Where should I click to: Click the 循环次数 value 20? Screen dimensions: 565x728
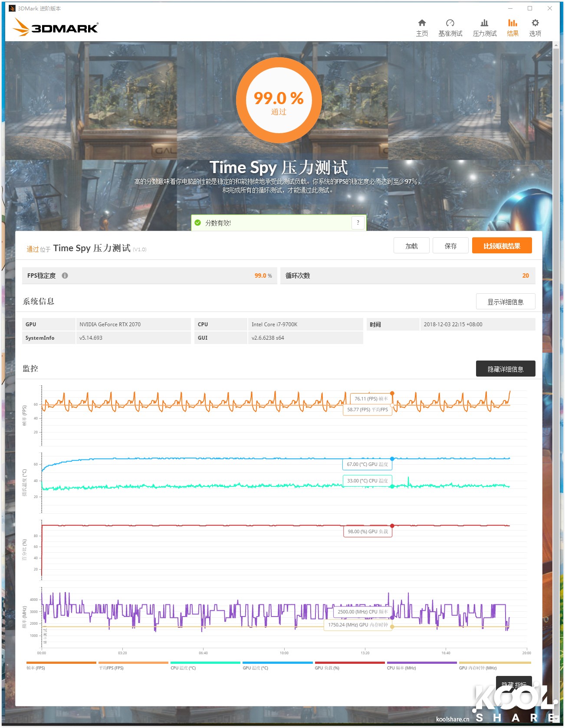(x=526, y=275)
